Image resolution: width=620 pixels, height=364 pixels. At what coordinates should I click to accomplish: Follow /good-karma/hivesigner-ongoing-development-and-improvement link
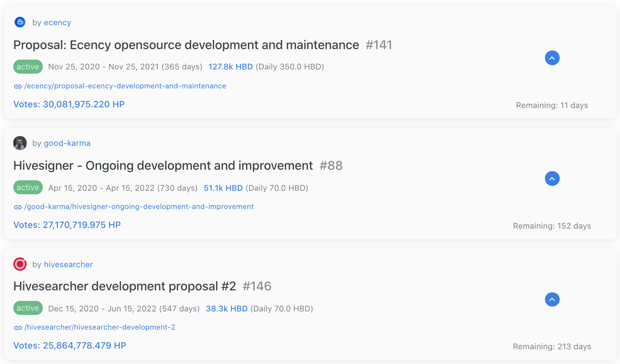[139, 207]
